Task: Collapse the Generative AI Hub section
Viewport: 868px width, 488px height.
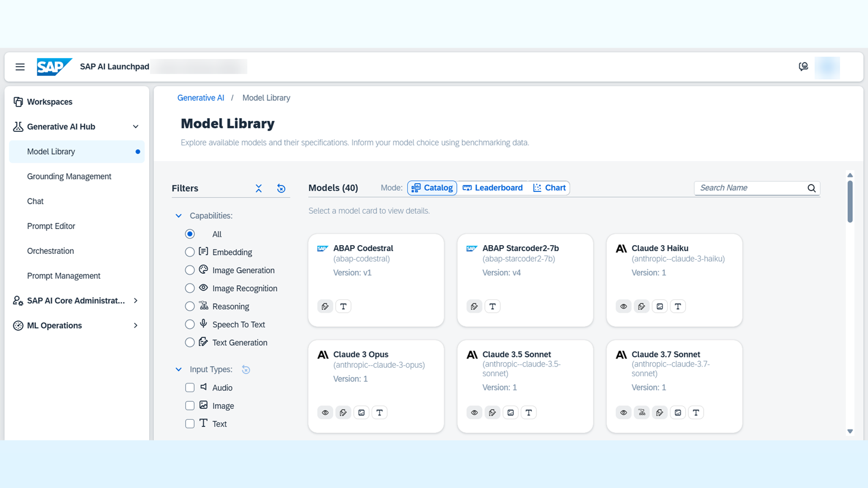Action: (x=136, y=127)
